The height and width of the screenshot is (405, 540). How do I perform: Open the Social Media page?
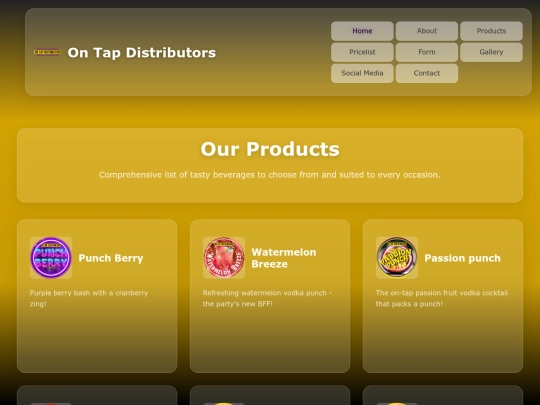point(362,73)
